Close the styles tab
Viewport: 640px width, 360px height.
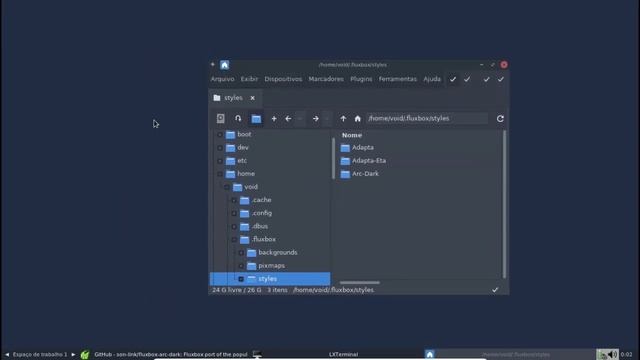[253, 98]
